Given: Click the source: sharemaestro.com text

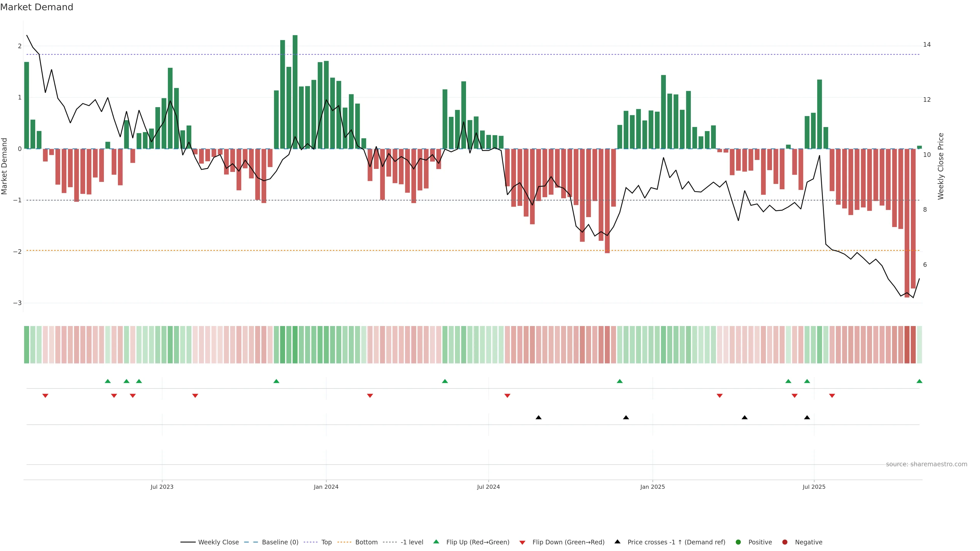Looking at the screenshot, I should click(x=926, y=464).
